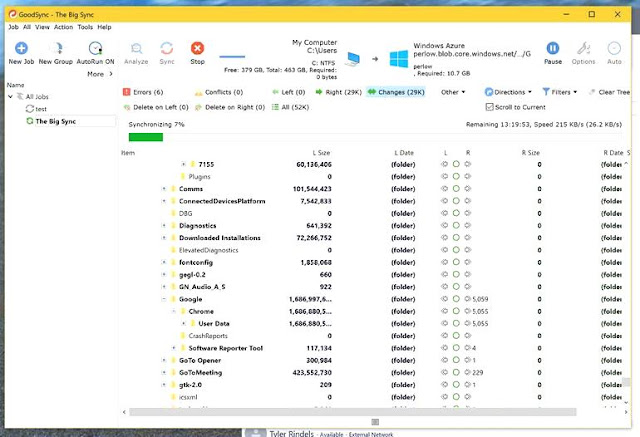Click the Item column header
The width and height of the screenshot is (640, 437).
point(128,153)
